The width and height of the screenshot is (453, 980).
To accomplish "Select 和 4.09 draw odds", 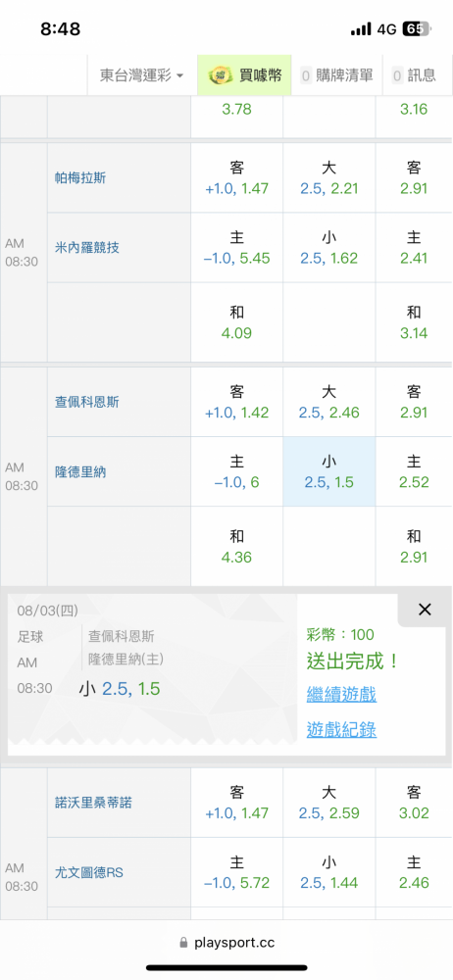I will pos(237,322).
